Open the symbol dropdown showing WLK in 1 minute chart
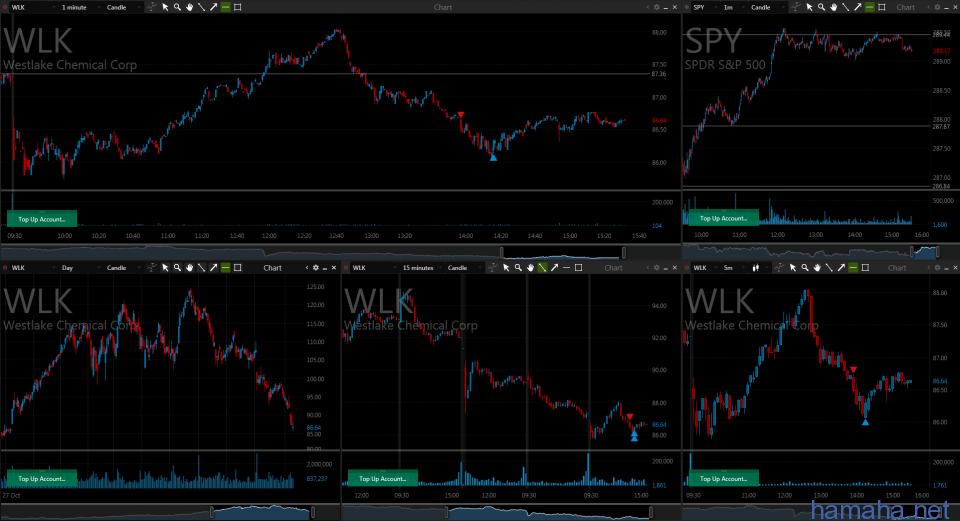Viewport: 960px width, 521px height. 32,7
